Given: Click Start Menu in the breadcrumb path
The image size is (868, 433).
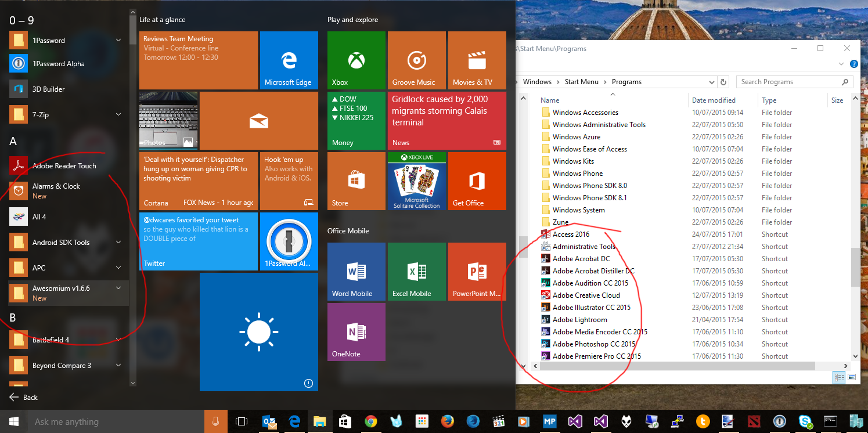Looking at the screenshot, I should point(581,82).
